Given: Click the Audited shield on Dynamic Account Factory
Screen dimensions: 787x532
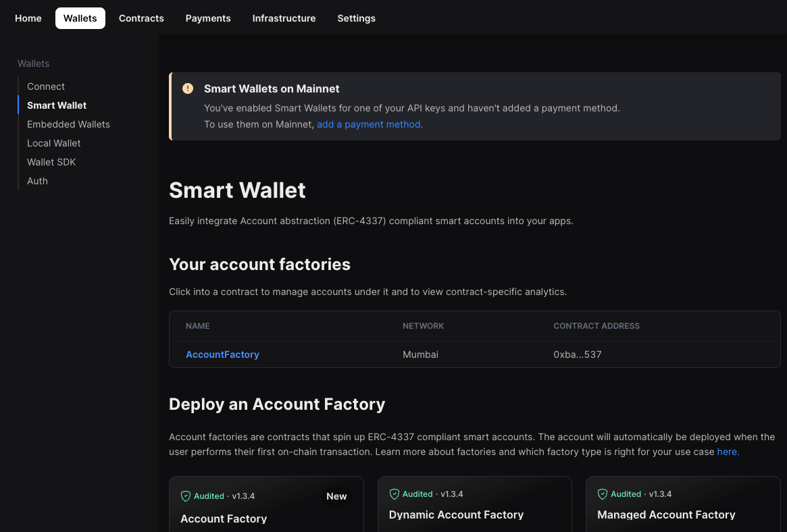Looking at the screenshot, I should coord(395,494).
